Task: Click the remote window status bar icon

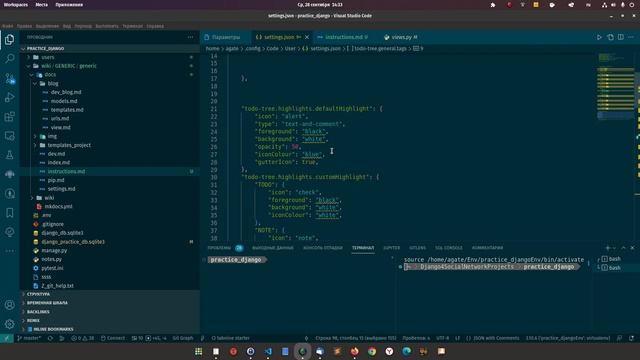Action: click(7, 338)
